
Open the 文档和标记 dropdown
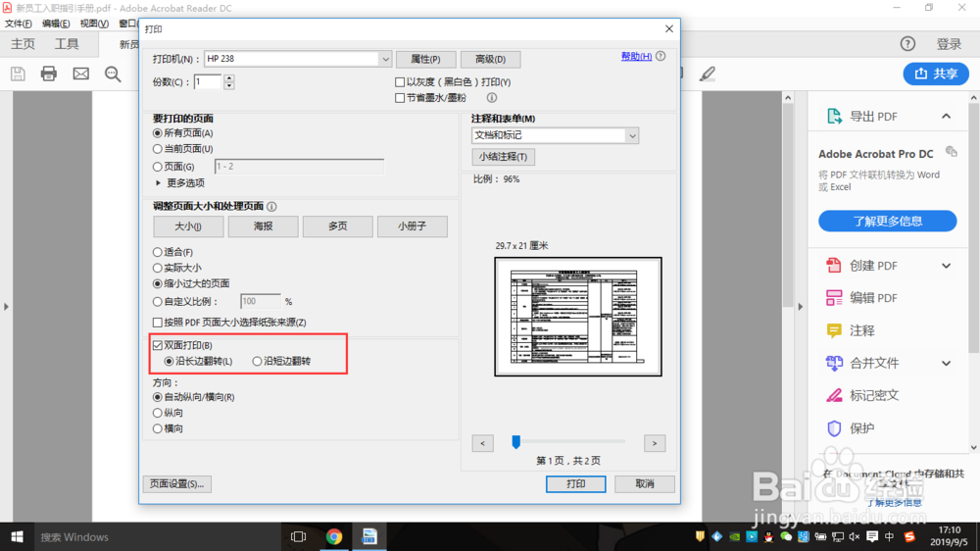tap(632, 135)
